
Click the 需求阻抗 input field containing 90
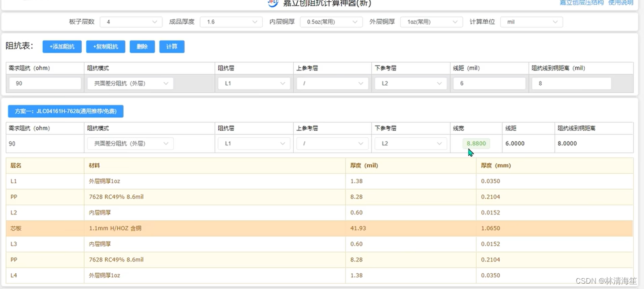pyautogui.click(x=45, y=83)
